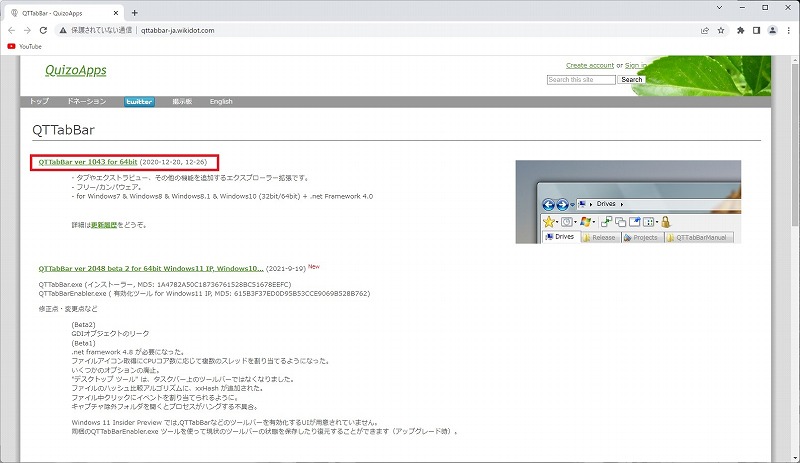The height and width of the screenshot is (463, 800).
Task: Click the browser forward arrow
Action: 27,30
